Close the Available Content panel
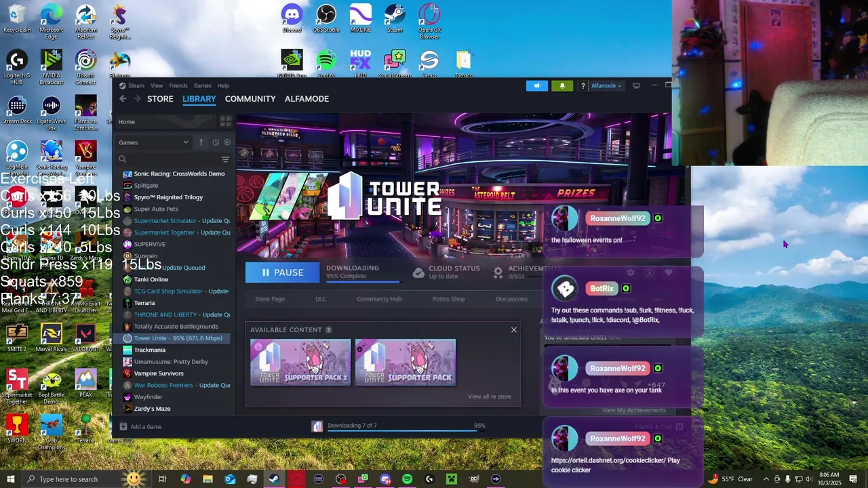Viewport: 868px width, 488px height. (x=514, y=330)
